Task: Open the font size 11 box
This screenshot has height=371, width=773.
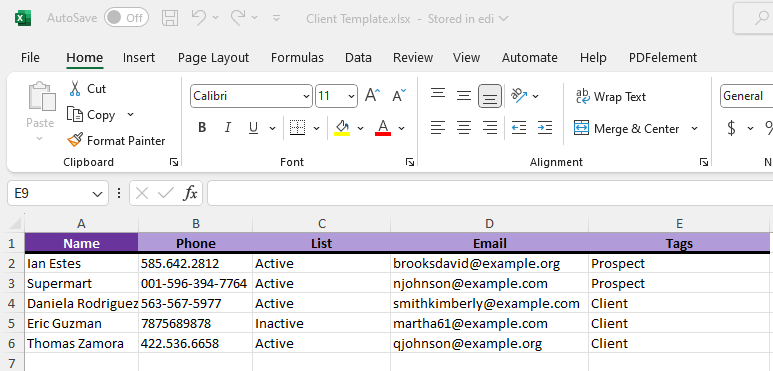Action: click(x=336, y=96)
